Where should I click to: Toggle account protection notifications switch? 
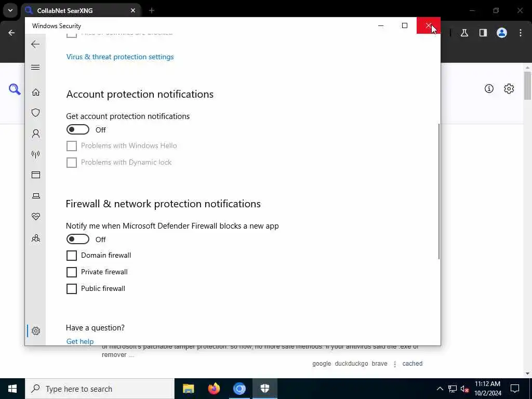pos(78,129)
